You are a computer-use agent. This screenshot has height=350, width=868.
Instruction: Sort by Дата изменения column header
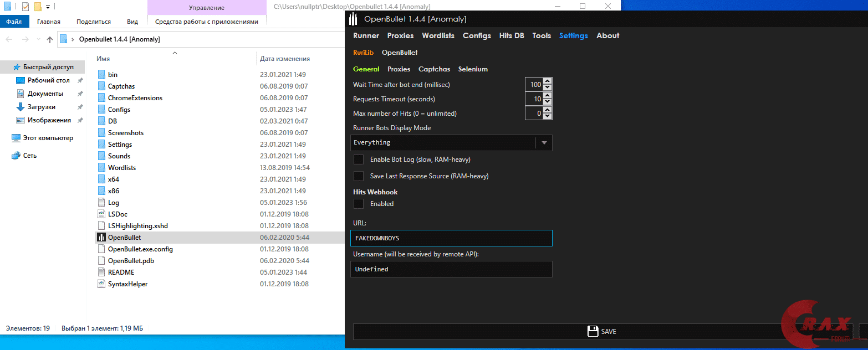(285, 58)
